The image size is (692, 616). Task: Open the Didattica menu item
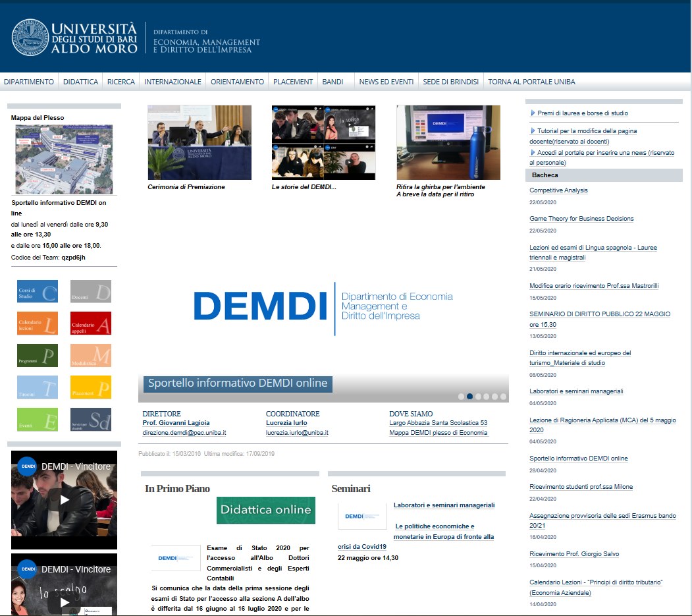point(81,82)
